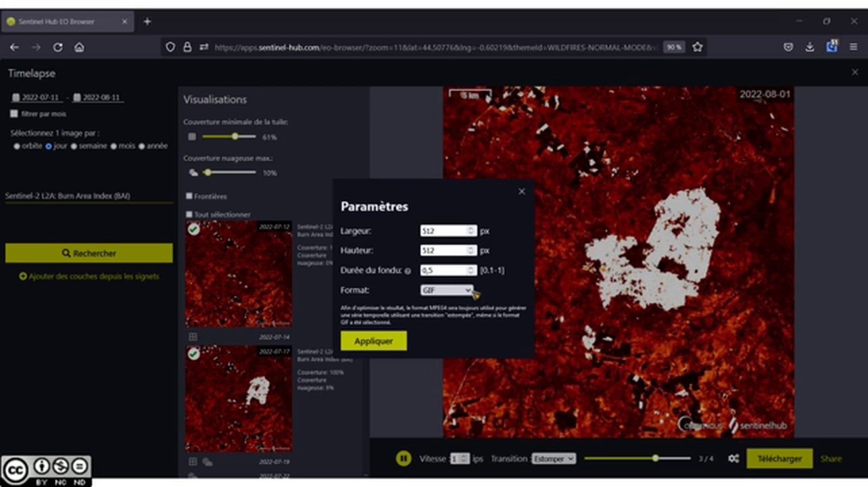This screenshot has height=487, width=868.
Task: Click the downloads arrow in the browser toolbar
Action: coord(810,47)
